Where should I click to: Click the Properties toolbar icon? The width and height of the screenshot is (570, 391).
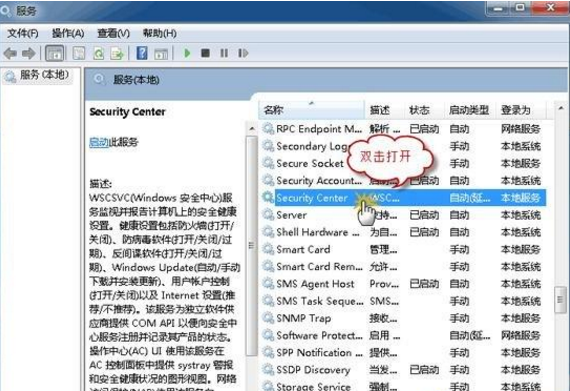(79, 53)
